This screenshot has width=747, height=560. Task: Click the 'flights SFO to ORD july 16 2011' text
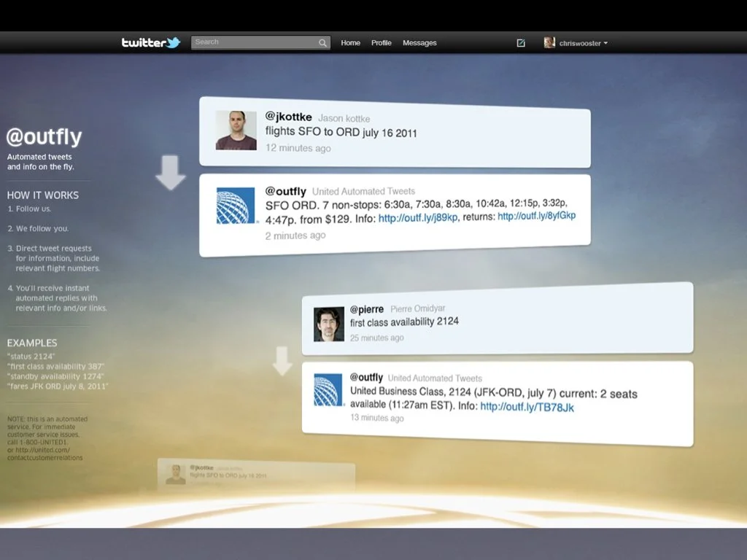(x=341, y=132)
